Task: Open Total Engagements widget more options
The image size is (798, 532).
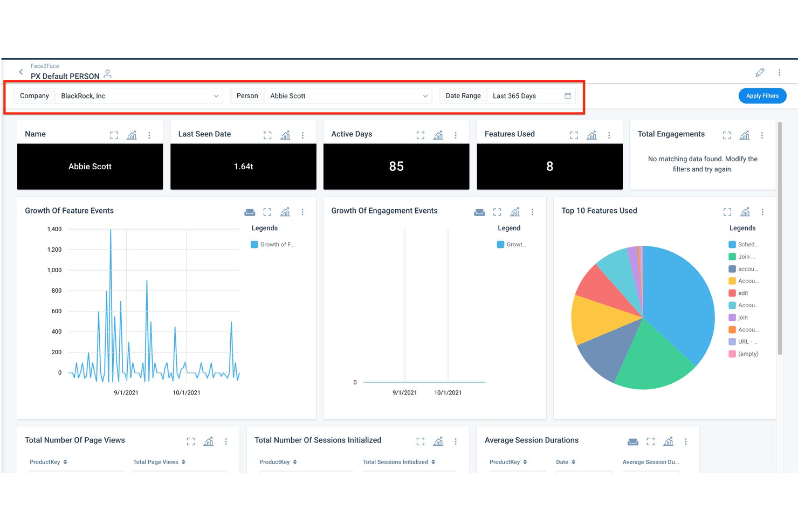Action: (762, 135)
